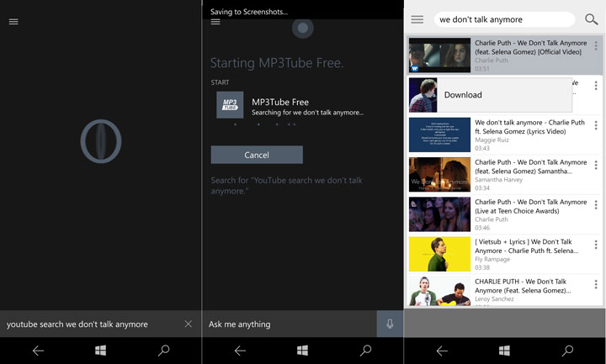Open options dots beside the Download popup row
Viewport: 606px width, 364px height.
pyautogui.click(x=596, y=86)
